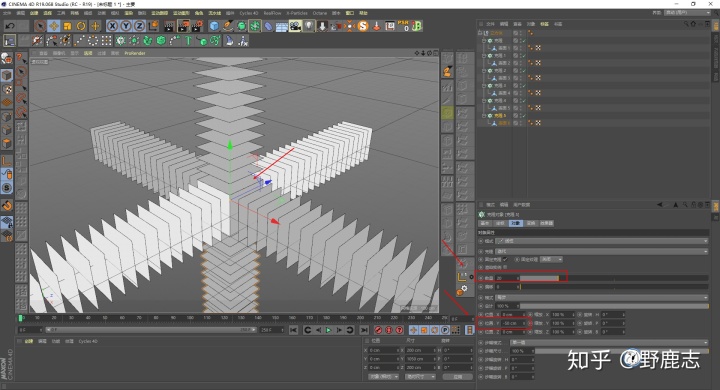Click Go to End of animation button
Image resolution: width=720 pixels, height=390 pixels.
[364, 330]
